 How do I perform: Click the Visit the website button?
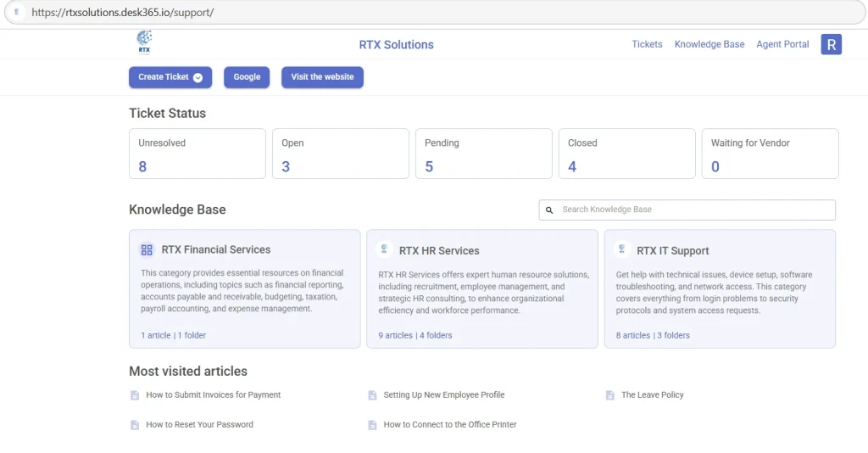(x=322, y=77)
